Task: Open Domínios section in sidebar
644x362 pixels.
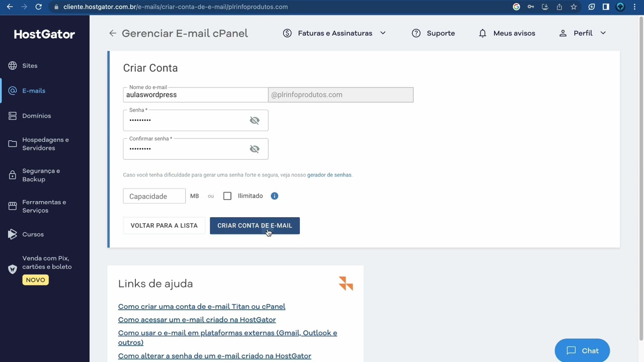Action: coord(37,116)
